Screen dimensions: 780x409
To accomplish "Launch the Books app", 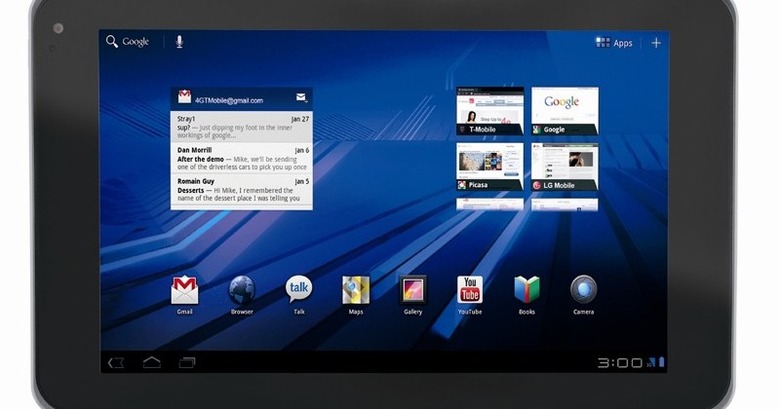I will pyautogui.click(x=527, y=295).
